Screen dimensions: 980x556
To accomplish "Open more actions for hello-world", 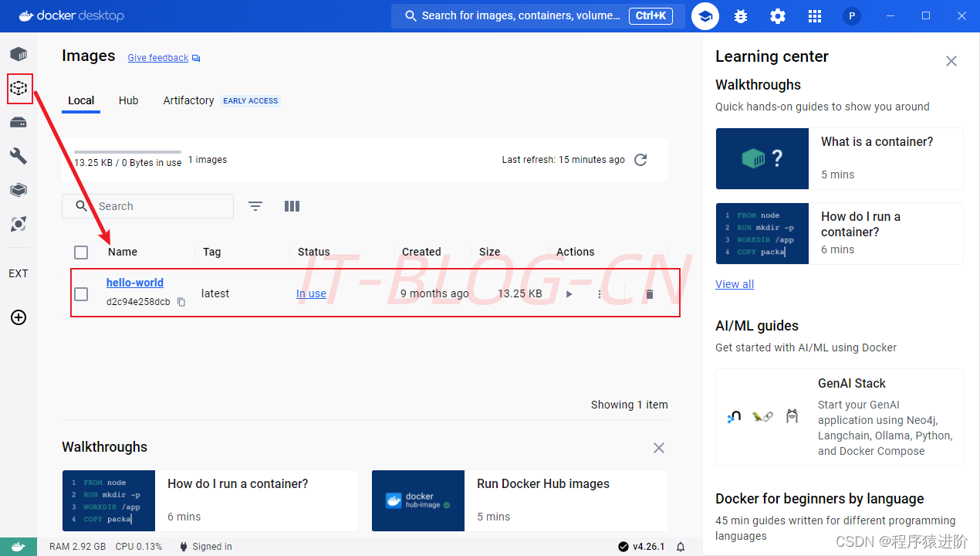I will (600, 294).
